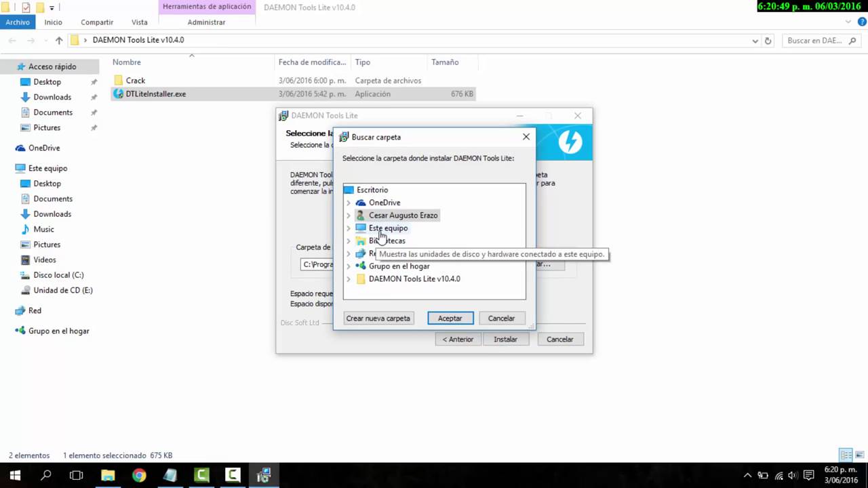Open the Archivo menu in Explorer
Viewport: 868px width, 488px height.
click(18, 22)
